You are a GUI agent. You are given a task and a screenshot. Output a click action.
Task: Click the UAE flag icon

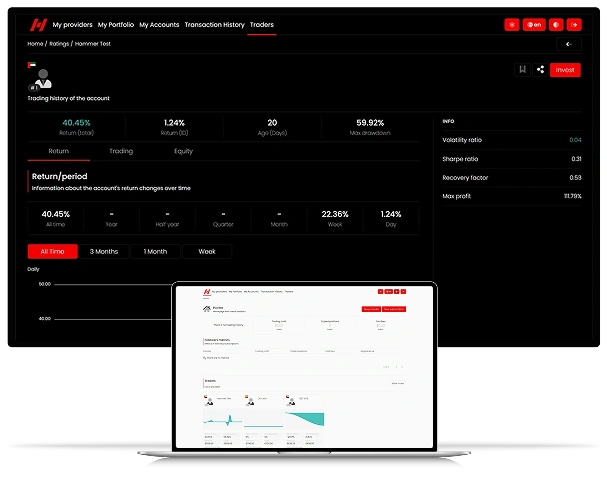[x=32, y=65]
